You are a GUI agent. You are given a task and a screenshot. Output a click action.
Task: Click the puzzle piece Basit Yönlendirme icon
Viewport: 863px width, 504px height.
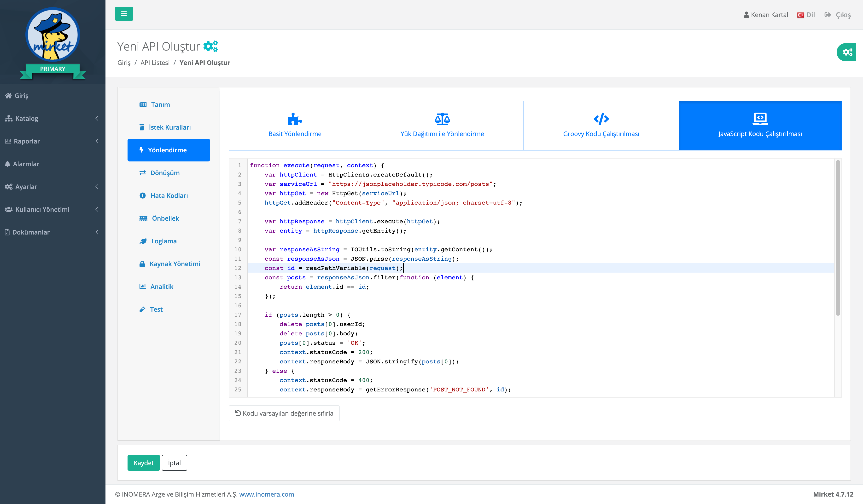point(295,119)
